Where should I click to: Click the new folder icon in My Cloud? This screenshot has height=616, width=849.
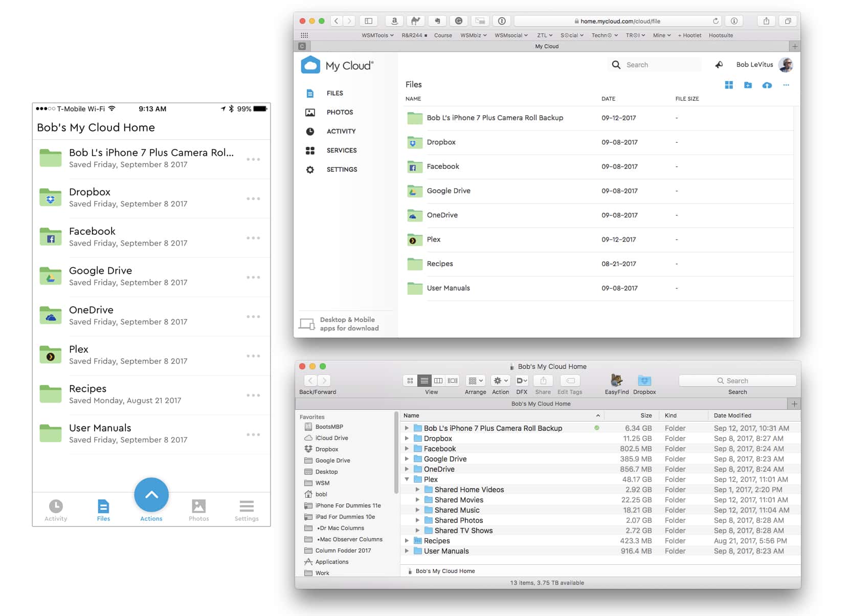[x=748, y=85]
